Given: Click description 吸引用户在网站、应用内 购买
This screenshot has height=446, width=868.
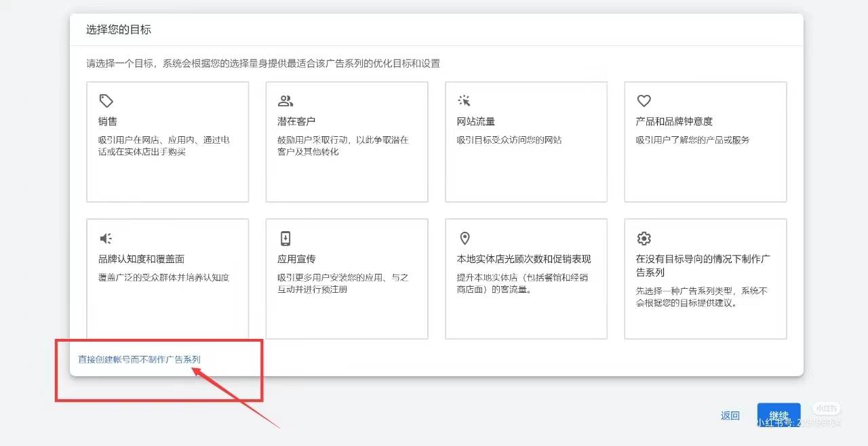Looking at the screenshot, I should (164, 146).
